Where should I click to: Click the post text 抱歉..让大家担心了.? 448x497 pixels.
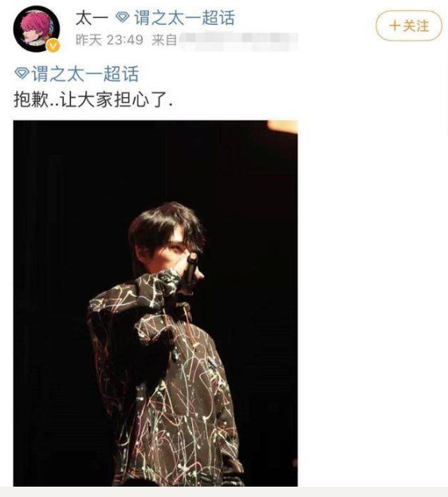coord(93,100)
